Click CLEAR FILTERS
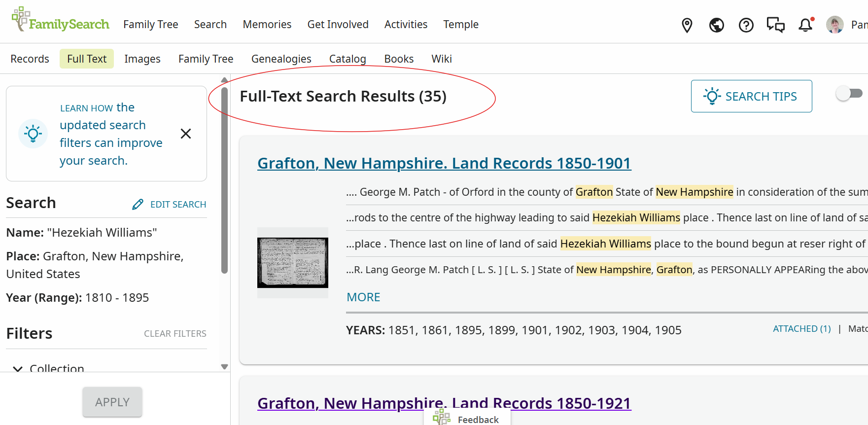The height and width of the screenshot is (425, 868). [x=175, y=334]
